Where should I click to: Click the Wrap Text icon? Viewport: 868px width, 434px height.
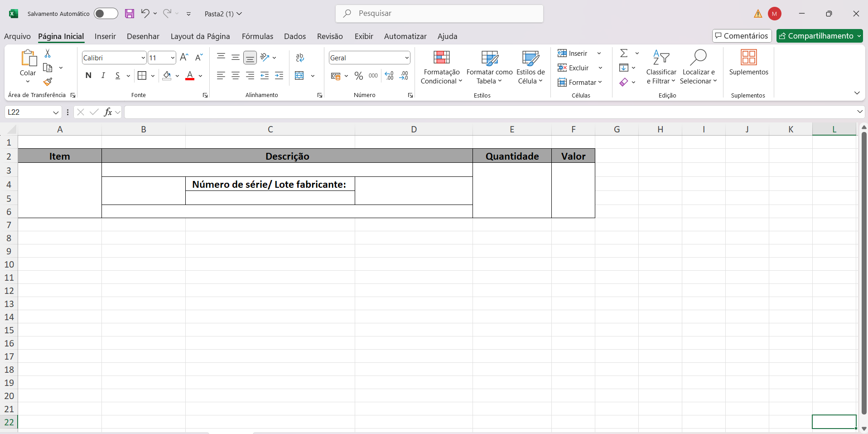coord(300,58)
